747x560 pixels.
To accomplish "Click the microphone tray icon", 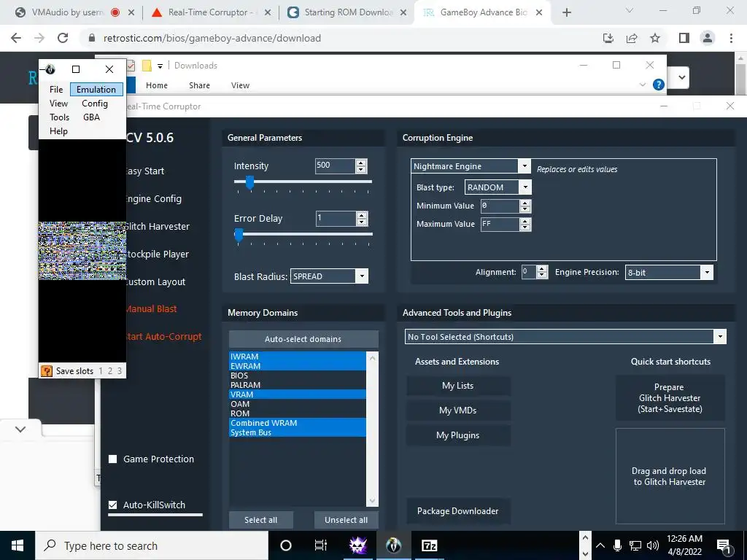I will click(617, 545).
